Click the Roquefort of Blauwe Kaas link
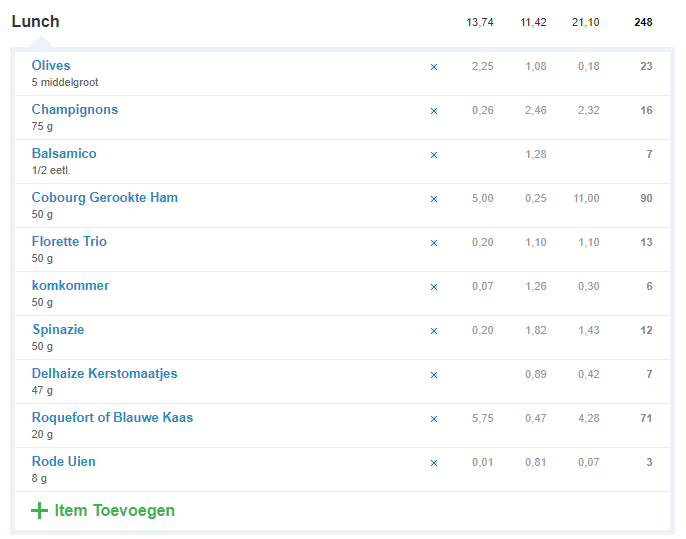This screenshot has width=686, height=539. pos(112,418)
